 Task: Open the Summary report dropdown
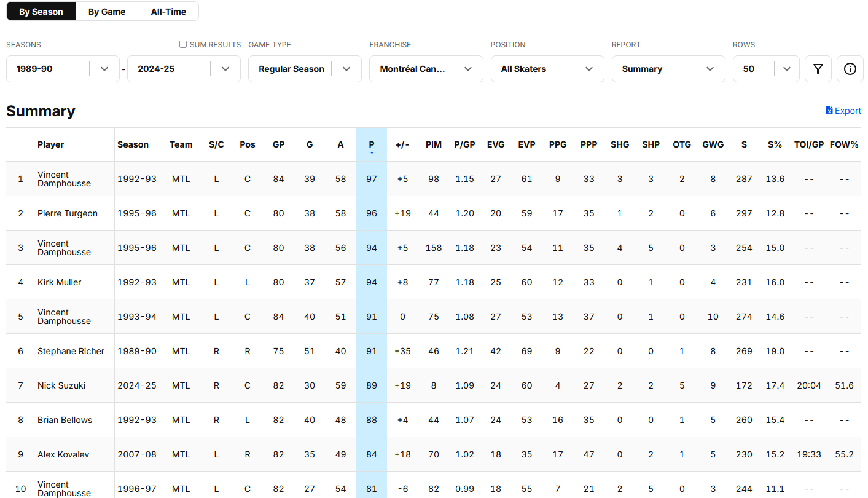pos(668,69)
